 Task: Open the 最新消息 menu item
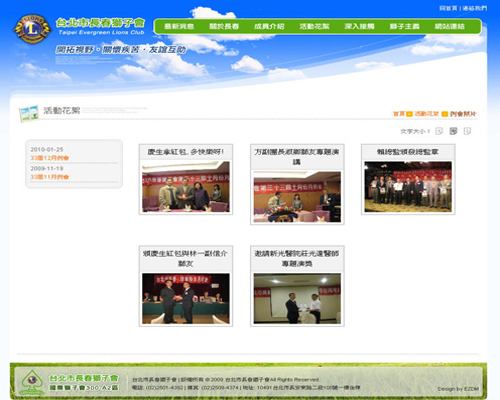pyautogui.click(x=179, y=26)
